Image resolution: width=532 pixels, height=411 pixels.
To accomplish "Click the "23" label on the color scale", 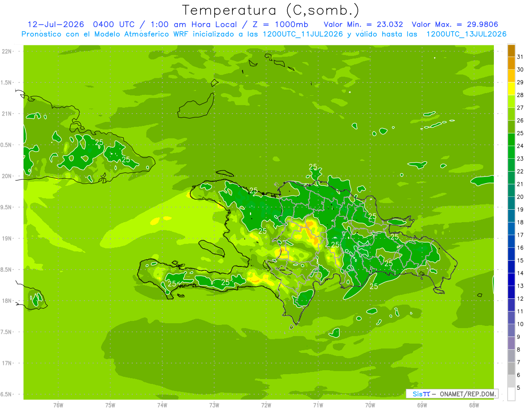I will coord(520,158).
